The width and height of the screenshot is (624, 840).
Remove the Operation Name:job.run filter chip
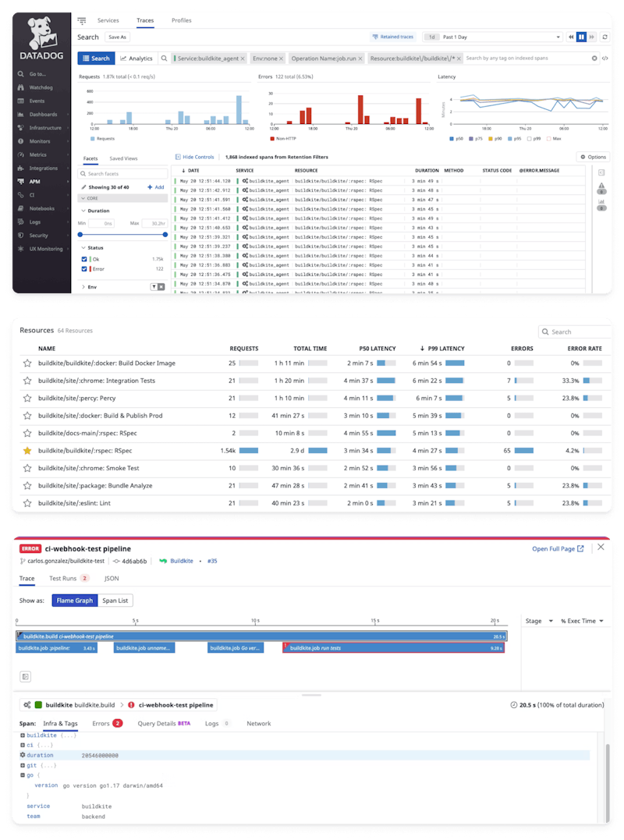point(360,58)
